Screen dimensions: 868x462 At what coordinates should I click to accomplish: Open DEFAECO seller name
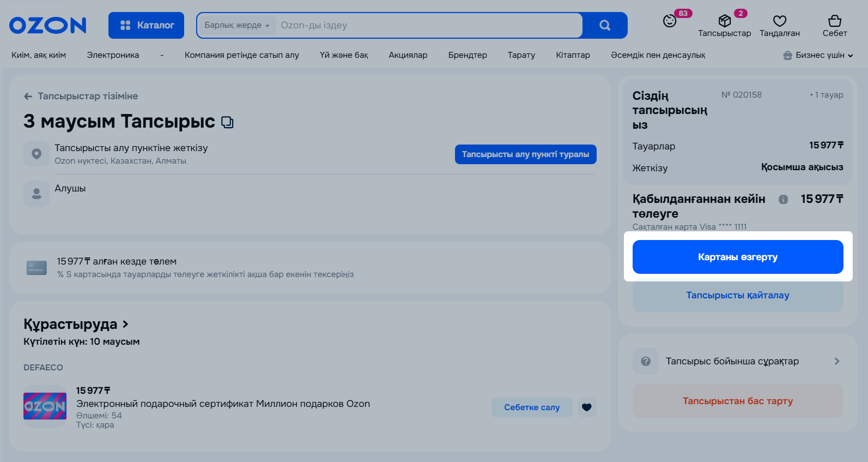(x=43, y=368)
